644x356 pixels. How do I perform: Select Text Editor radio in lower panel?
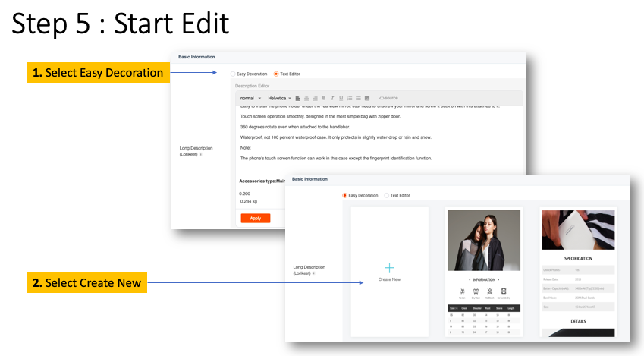pyautogui.click(x=386, y=195)
